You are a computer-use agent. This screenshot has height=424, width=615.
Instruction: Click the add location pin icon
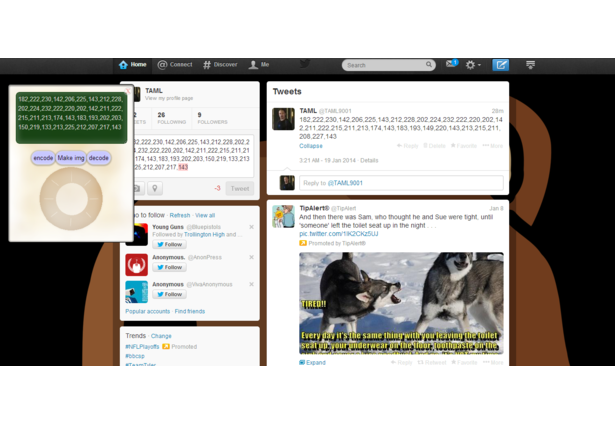[155, 189]
